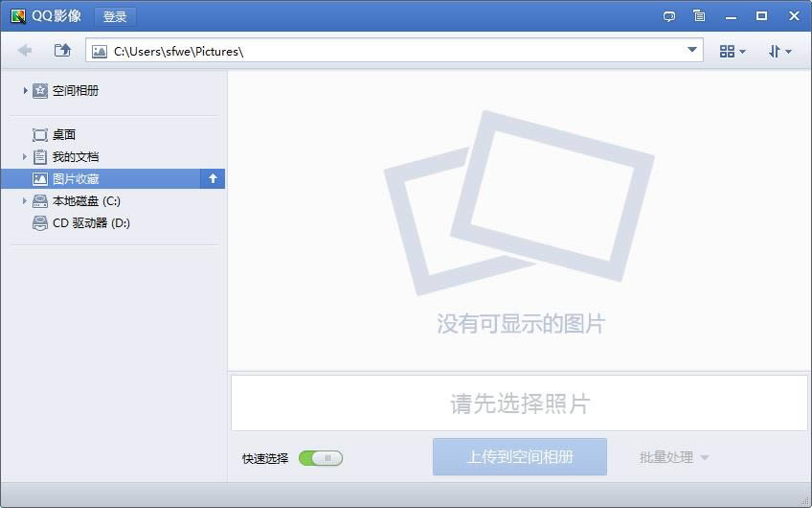This screenshot has width=812, height=508.
Task: Click the CD 驱动器 (D:) drive icon
Action: coord(40,223)
